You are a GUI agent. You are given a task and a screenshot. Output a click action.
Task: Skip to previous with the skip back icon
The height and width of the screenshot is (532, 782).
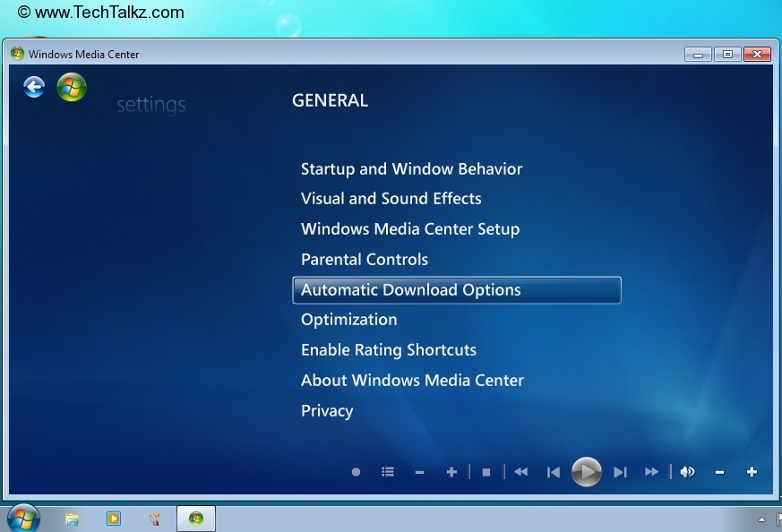click(x=554, y=471)
